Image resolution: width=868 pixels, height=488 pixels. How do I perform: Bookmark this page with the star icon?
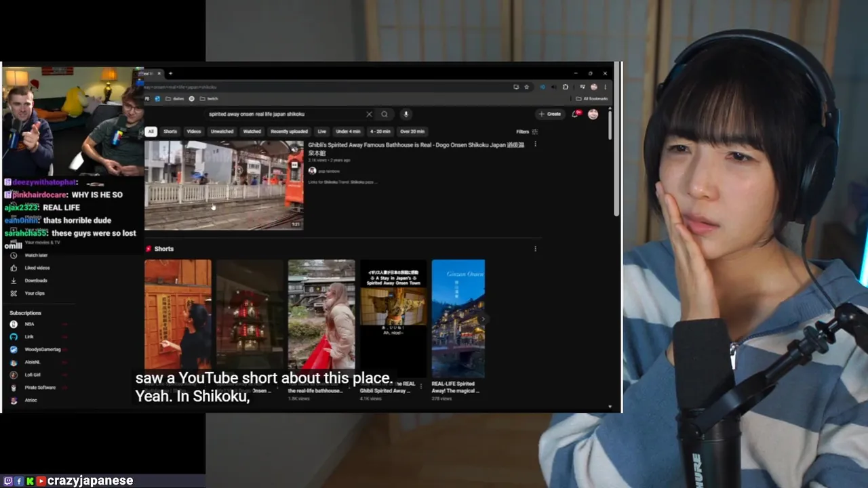[x=526, y=87]
